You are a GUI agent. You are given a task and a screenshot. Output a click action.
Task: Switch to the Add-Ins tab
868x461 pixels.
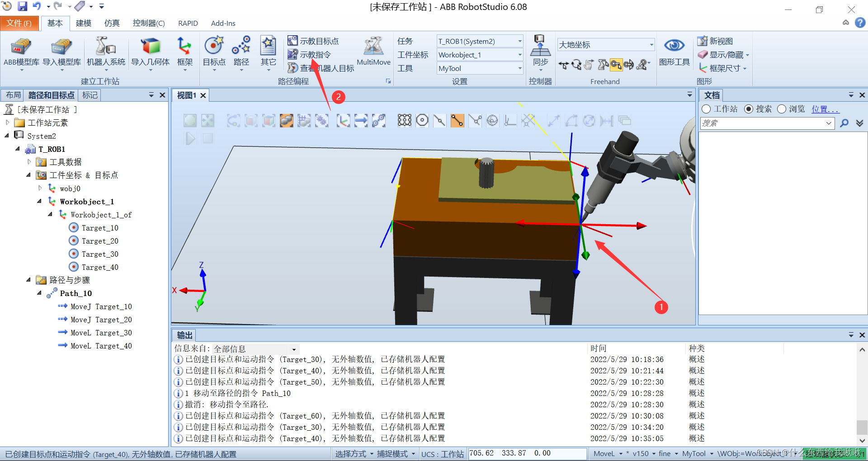pos(223,23)
